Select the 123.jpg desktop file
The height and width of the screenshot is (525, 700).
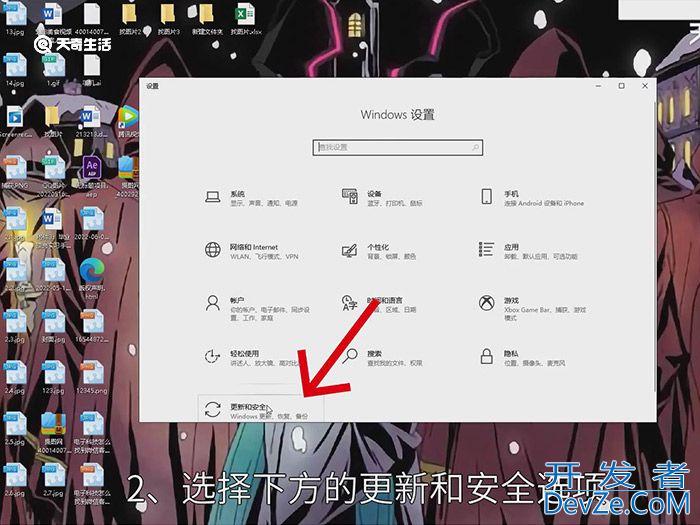tap(54, 377)
